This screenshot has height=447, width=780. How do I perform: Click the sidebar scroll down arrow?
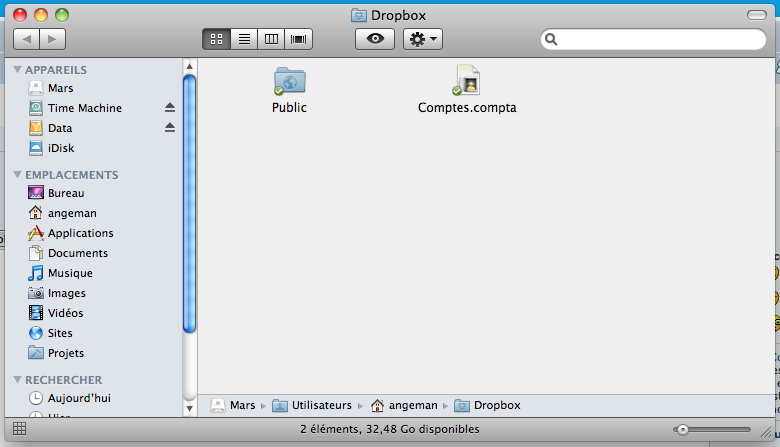[189, 409]
